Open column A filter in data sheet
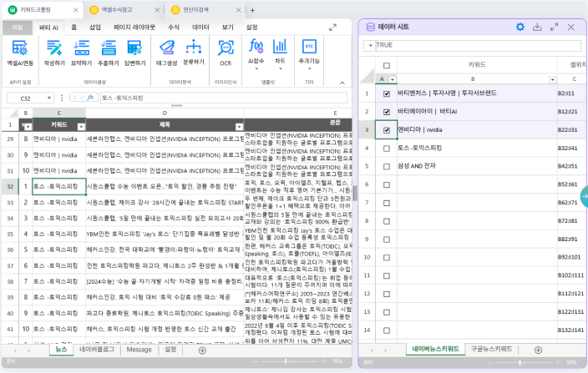 tap(393, 79)
